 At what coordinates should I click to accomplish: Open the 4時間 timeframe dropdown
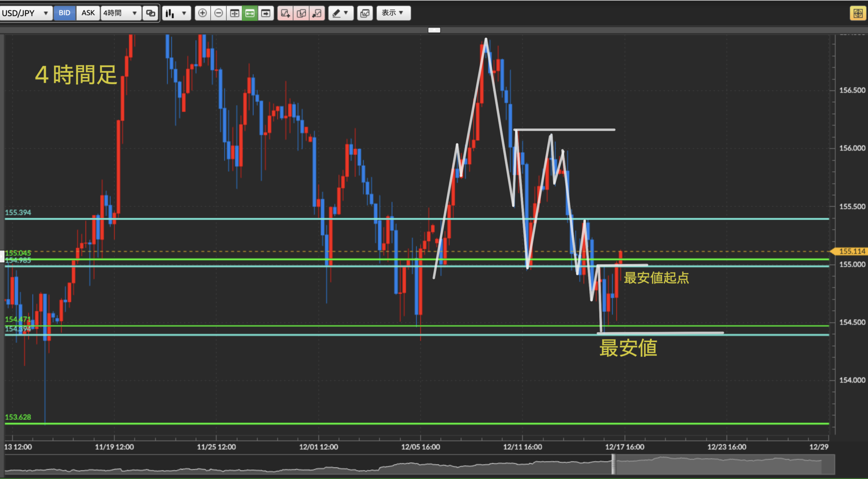[x=120, y=13]
